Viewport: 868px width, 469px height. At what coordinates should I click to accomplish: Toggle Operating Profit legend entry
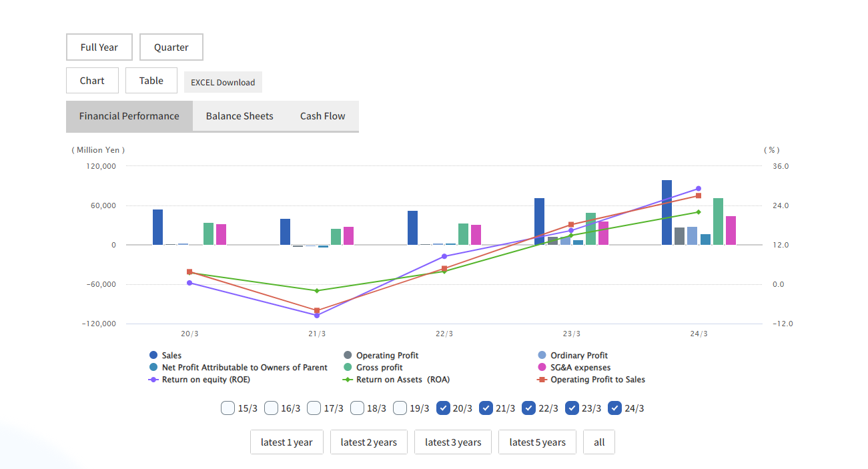coord(381,356)
